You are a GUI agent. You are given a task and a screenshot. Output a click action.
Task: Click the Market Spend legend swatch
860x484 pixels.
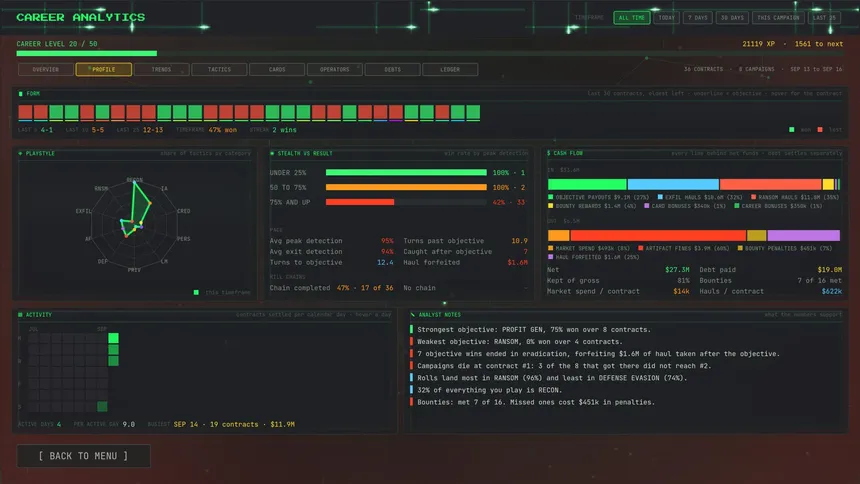pos(551,248)
